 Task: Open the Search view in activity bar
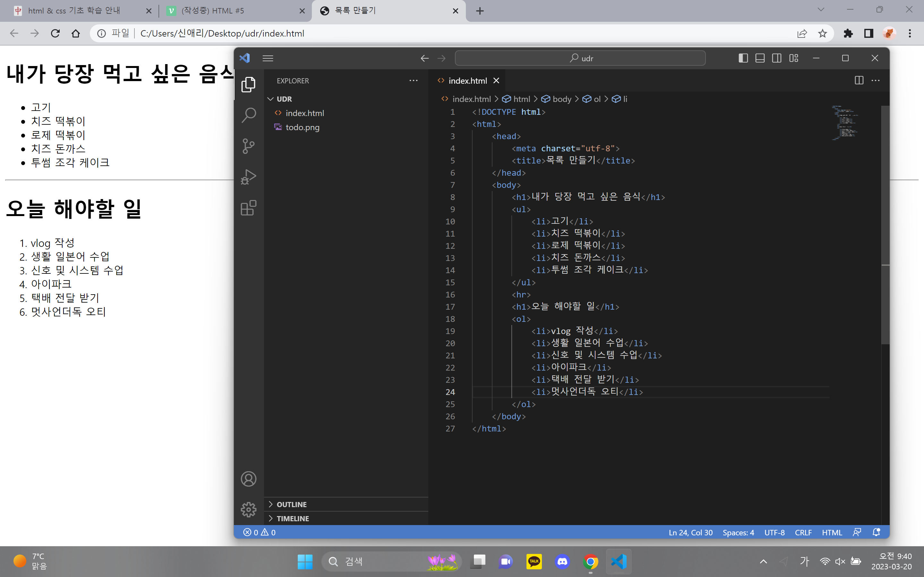[x=249, y=115]
